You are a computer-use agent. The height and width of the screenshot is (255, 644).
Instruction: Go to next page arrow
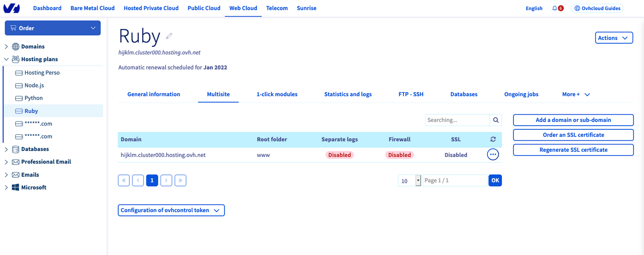[166, 180]
